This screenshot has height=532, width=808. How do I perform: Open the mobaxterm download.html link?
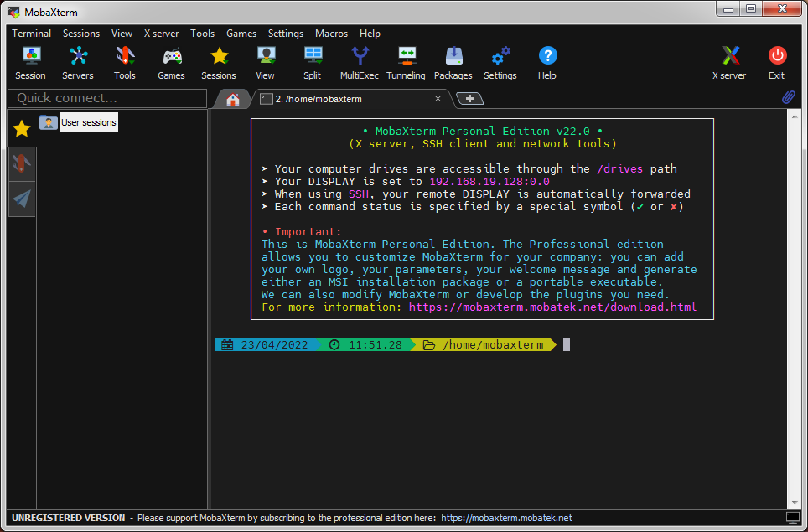coord(552,307)
